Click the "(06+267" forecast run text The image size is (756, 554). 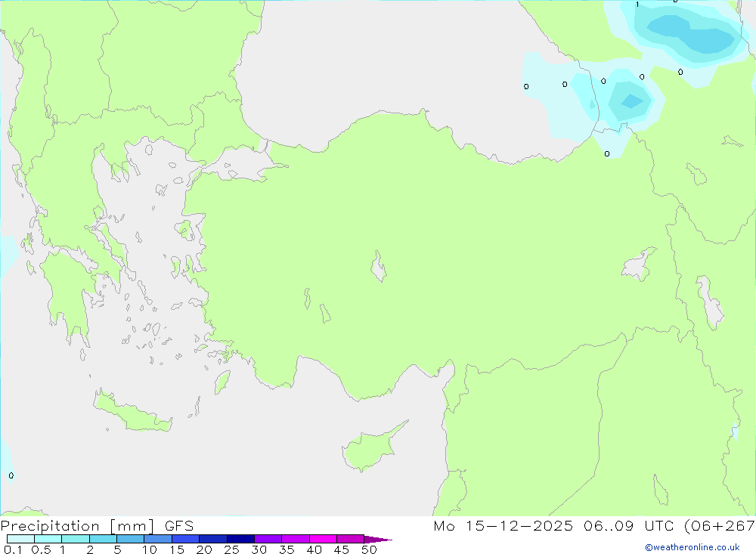click(720, 526)
